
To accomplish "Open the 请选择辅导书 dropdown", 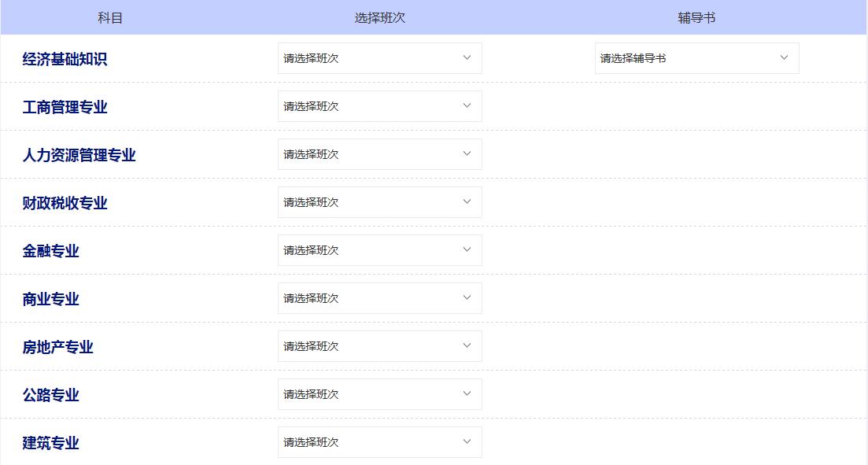I will [696, 57].
